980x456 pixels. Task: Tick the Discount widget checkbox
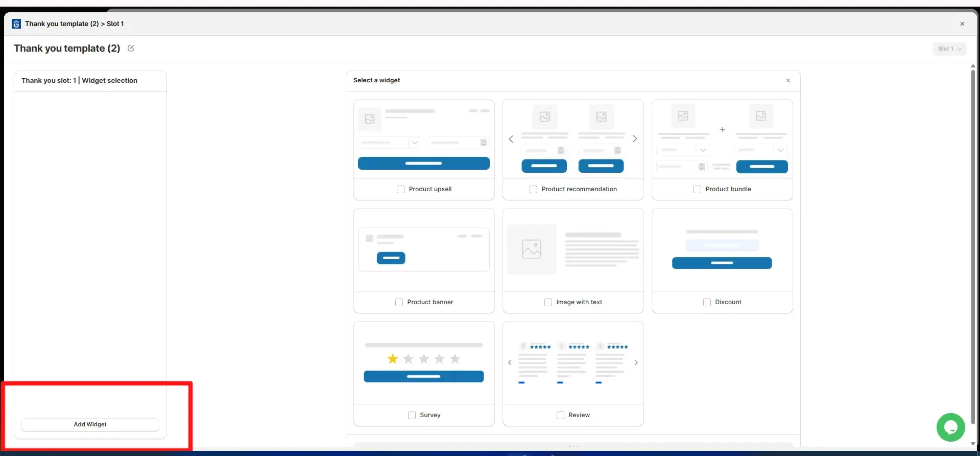click(x=707, y=302)
